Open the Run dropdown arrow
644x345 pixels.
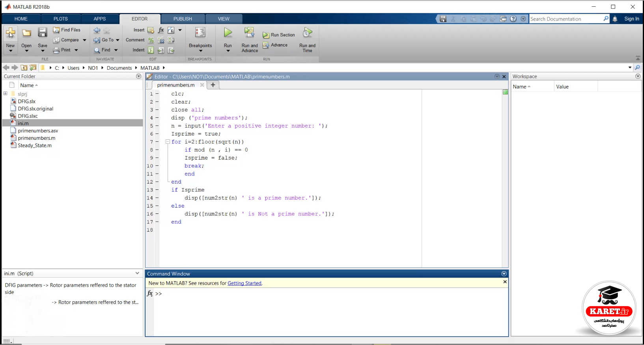tap(228, 51)
